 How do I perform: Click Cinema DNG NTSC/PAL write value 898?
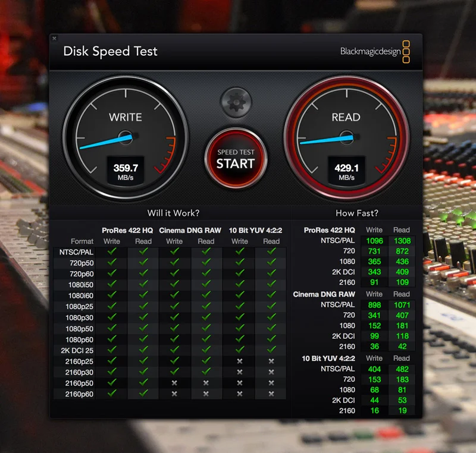coord(374,305)
